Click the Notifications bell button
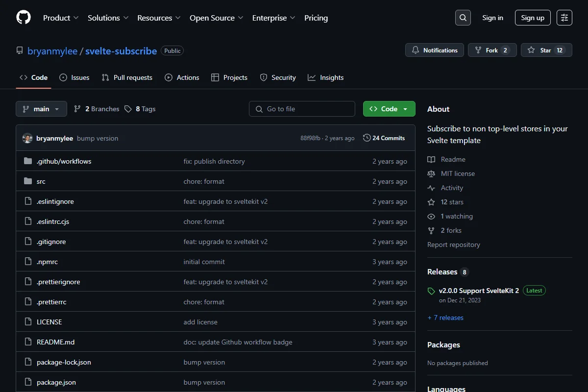Screen dimensions: 588x392 click(435, 50)
